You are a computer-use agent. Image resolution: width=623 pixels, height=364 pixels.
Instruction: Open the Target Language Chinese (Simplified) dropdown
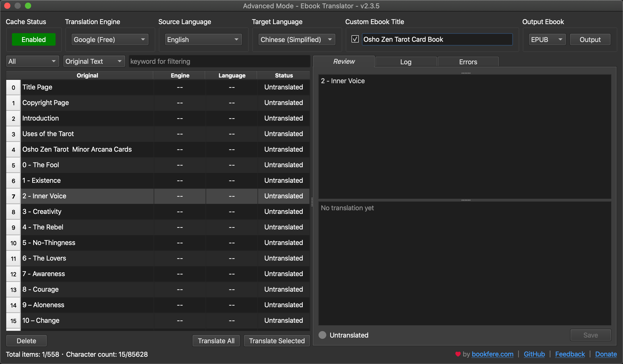(x=296, y=39)
